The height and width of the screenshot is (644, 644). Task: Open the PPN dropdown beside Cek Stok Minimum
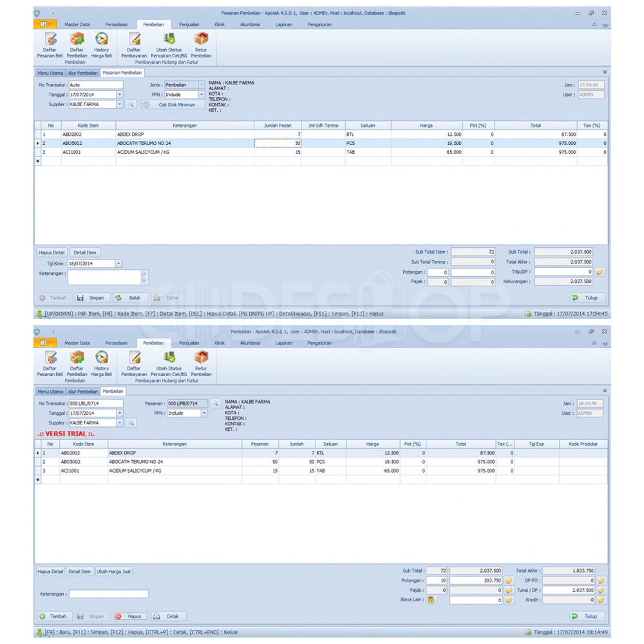pyautogui.click(x=202, y=95)
